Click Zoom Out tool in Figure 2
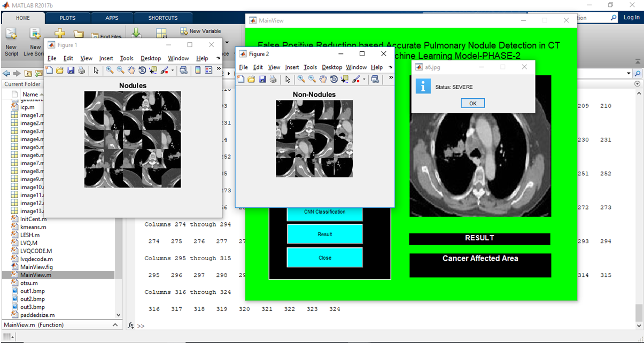644x343 pixels. tap(312, 79)
